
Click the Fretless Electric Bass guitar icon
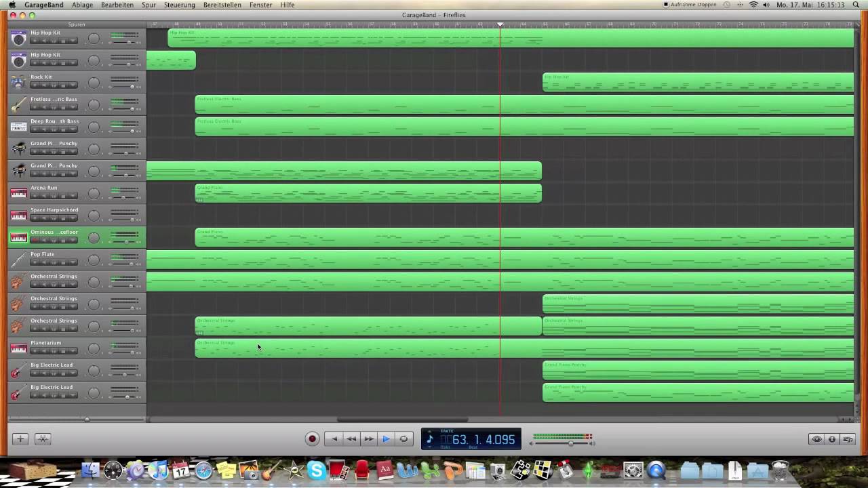click(18, 105)
